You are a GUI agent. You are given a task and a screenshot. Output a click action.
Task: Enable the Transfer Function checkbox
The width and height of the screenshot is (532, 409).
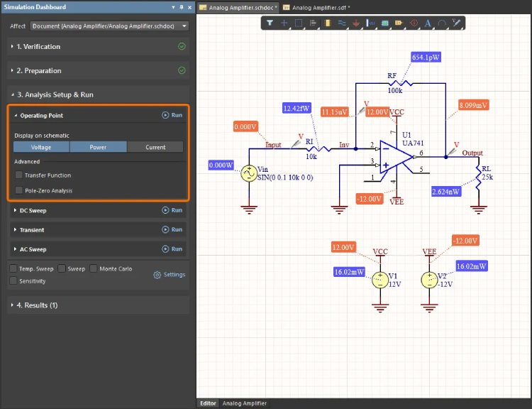pyautogui.click(x=19, y=175)
